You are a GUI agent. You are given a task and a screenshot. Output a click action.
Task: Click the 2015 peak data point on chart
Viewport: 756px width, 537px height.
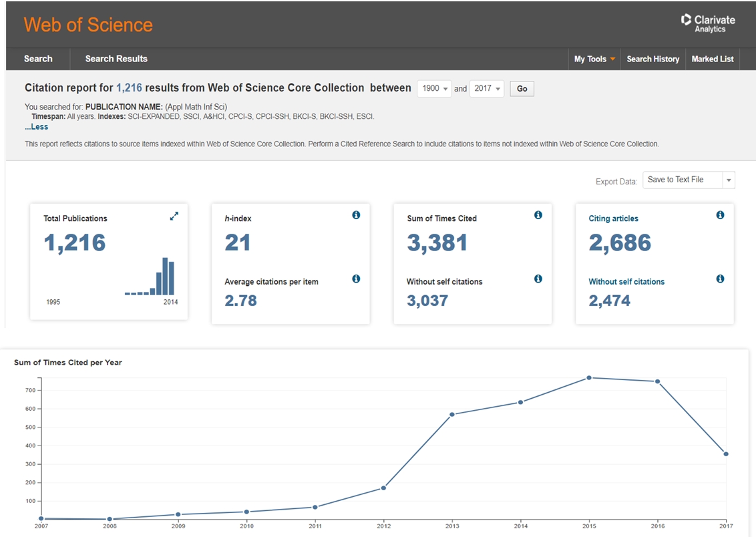[589, 378]
